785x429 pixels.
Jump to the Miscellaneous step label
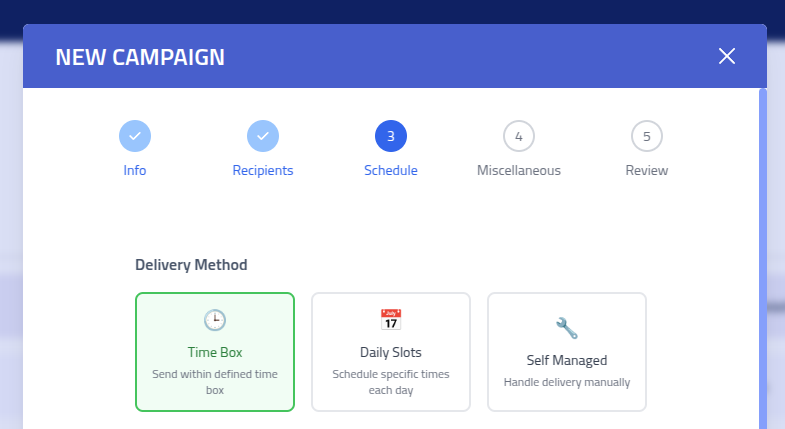point(519,170)
